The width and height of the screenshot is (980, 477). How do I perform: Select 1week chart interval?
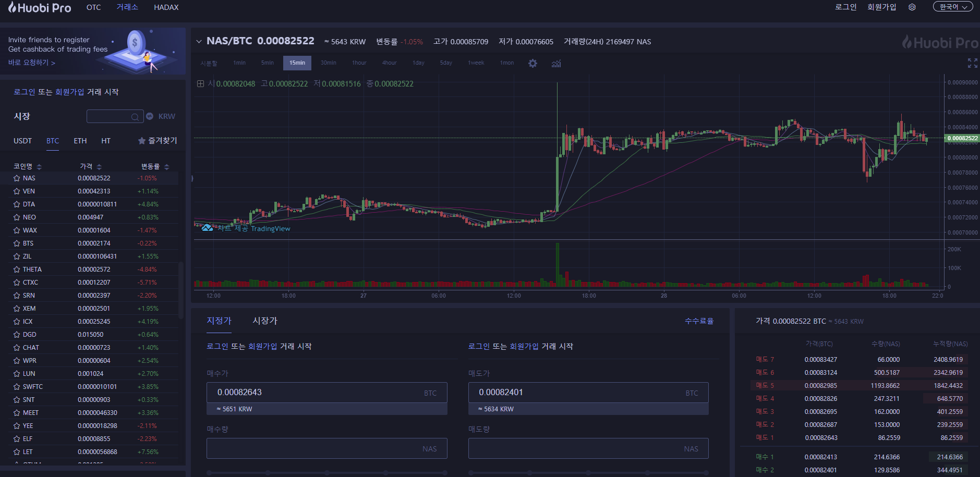(476, 63)
